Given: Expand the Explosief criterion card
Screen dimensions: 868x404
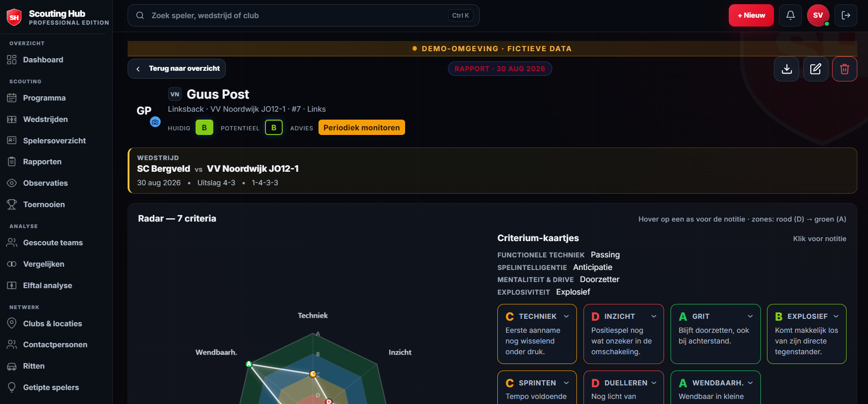Looking at the screenshot, I should (x=807, y=334).
